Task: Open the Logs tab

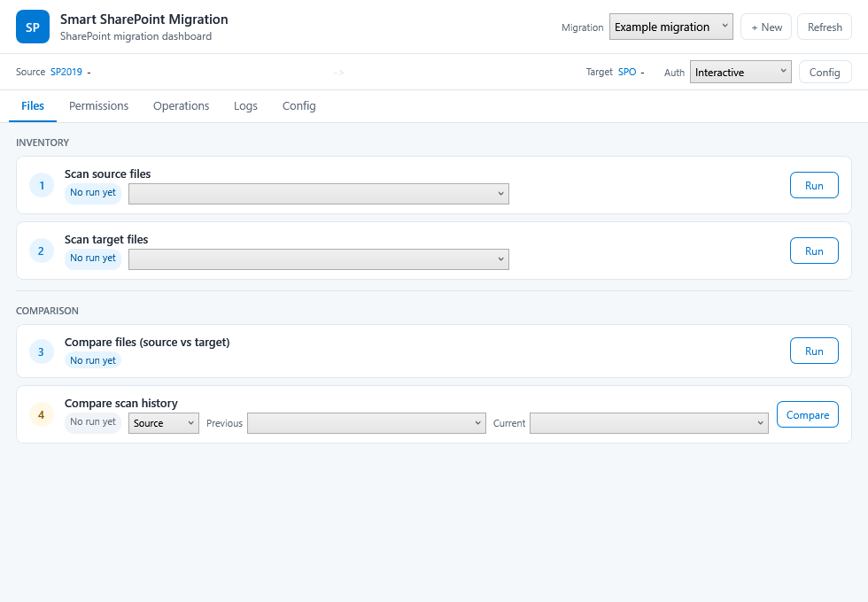Action: [245, 105]
